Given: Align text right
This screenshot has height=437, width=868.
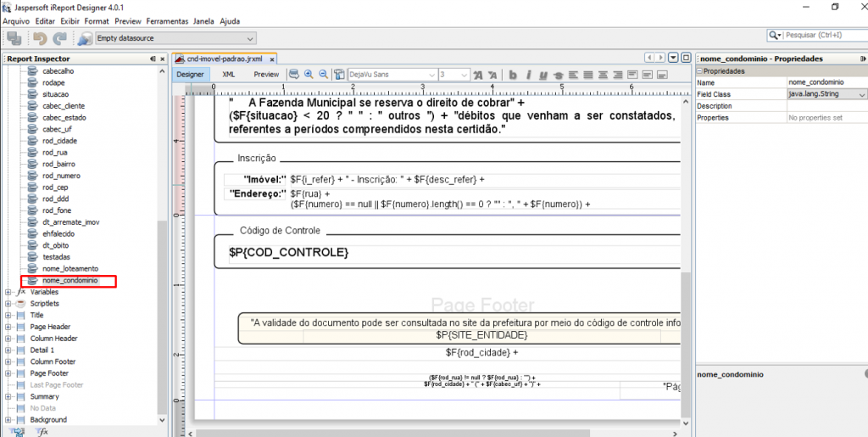Looking at the screenshot, I should coord(618,75).
